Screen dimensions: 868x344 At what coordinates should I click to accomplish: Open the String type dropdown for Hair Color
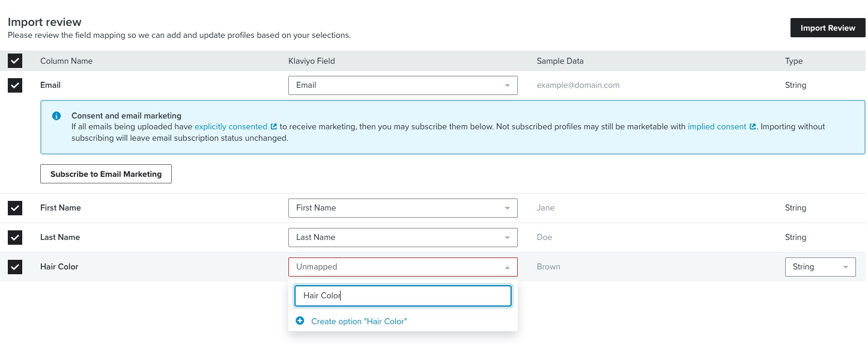pyautogui.click(x=820, y=267)
